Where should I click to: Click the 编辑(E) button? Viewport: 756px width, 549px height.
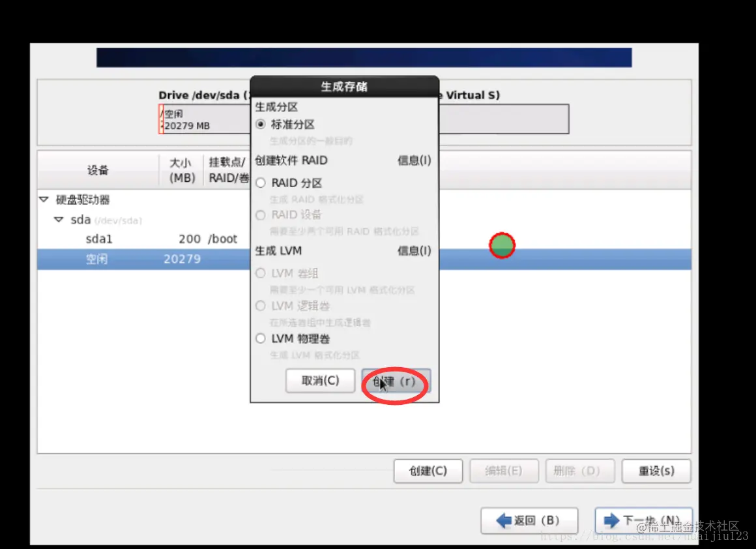(x=504, y=471)
